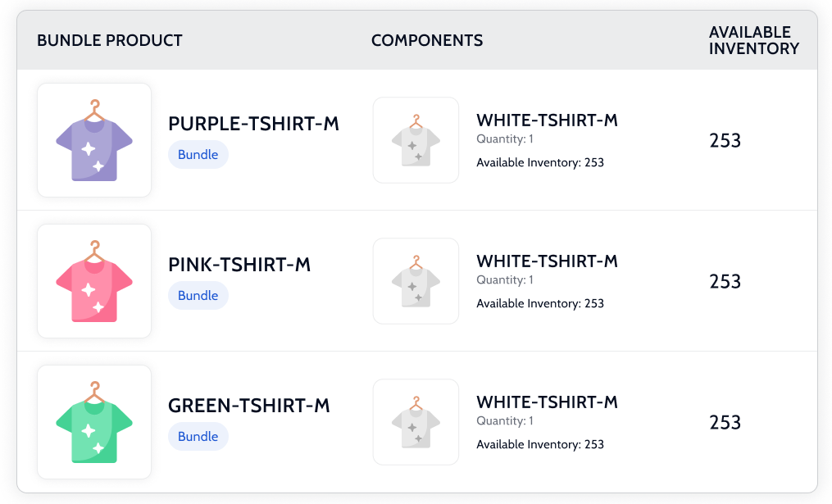Select white t-shirt icon in pink bundle row
This screenshot has width=832, height=504.
point(416,281)
